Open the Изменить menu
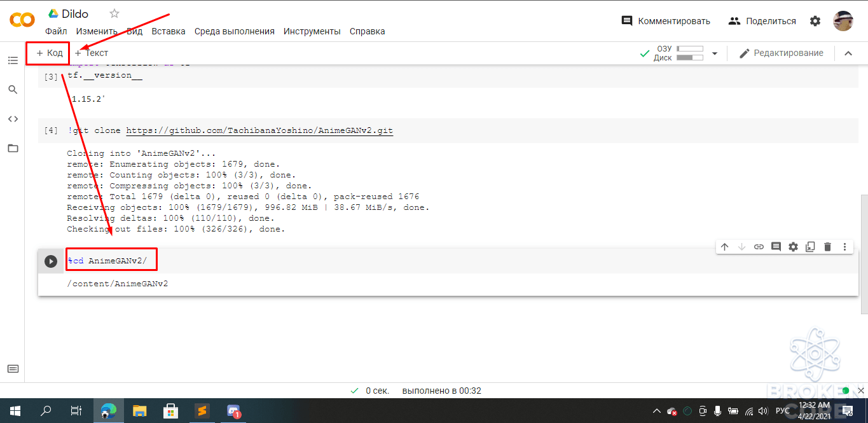Image resolution: width=868 pixels, height=423 pixels. [97, 31]
